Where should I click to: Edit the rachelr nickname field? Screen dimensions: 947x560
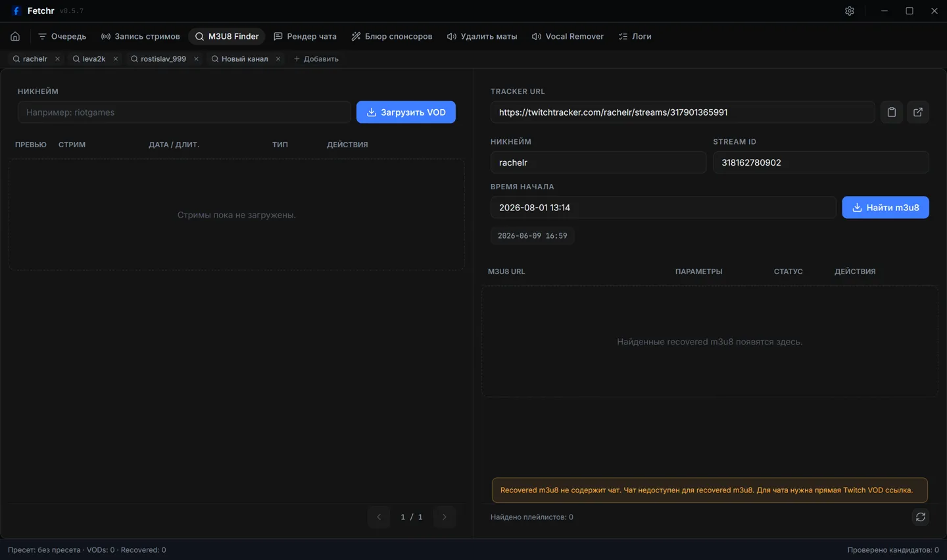[x=598, y=162]
